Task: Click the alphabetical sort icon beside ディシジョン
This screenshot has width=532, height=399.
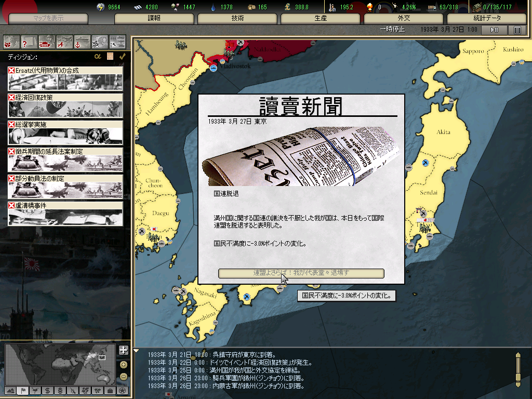Action: point(98,56)
